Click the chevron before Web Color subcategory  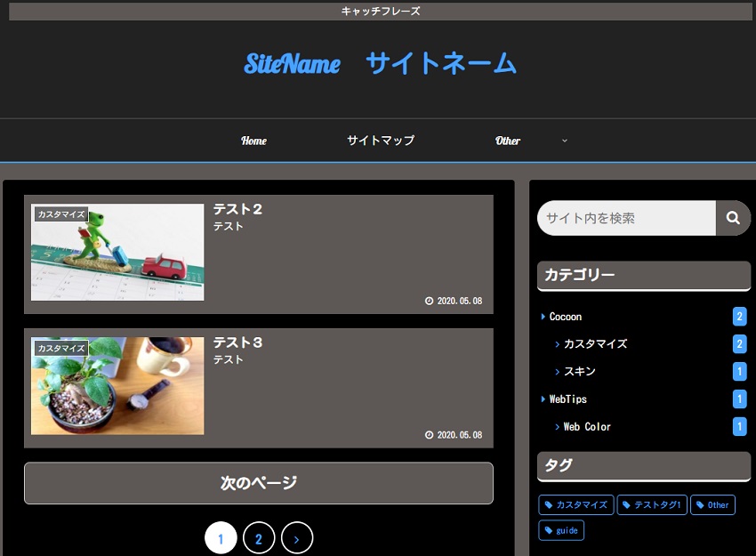558,427
